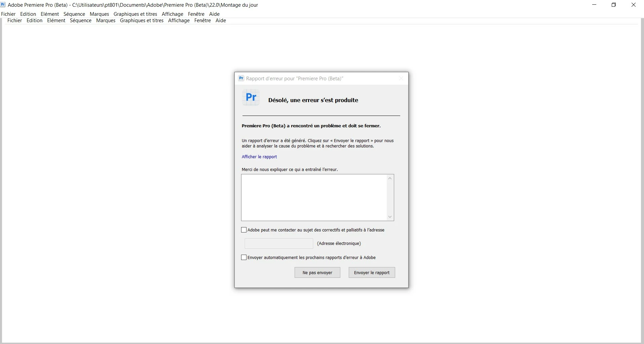The width and height of the screenshot is (644, 344).
Task: Click the project path text in the main title bar
Action: 165,5
